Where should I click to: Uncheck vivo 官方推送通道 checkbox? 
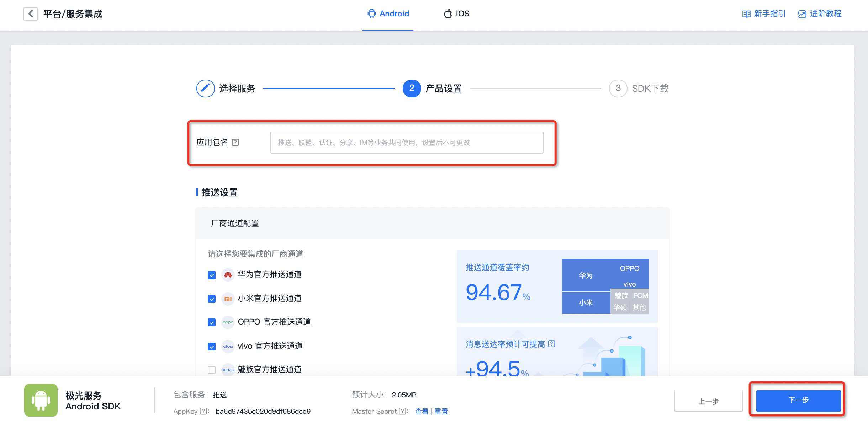tap(212, 347)
